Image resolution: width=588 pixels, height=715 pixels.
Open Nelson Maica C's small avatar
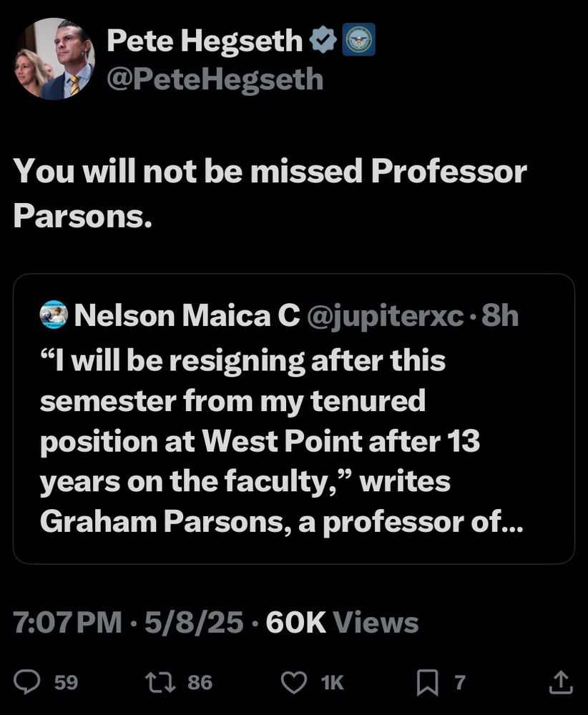[x=54, y=315]
